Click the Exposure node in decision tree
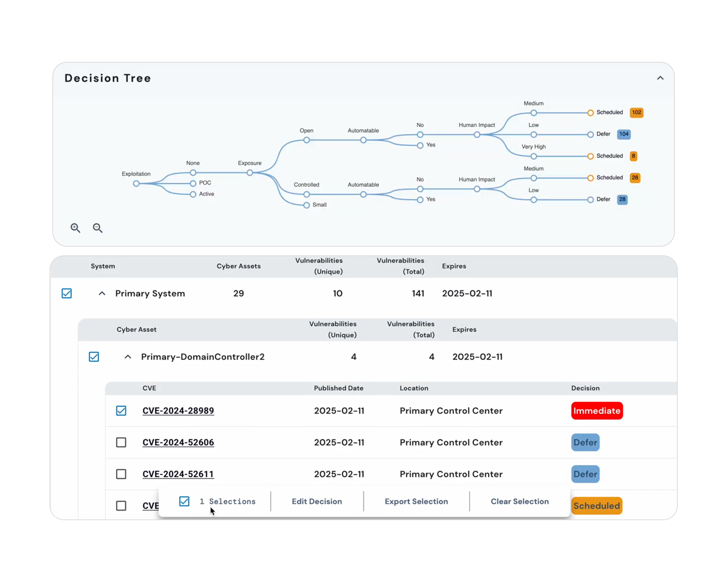 pyautogui.click(x=250, y=173)
